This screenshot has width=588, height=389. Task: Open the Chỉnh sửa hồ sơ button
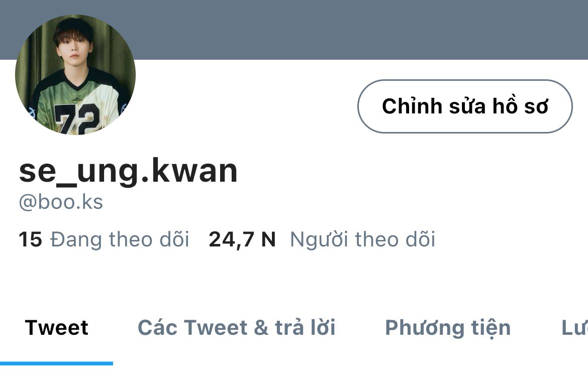coord(465,106)
